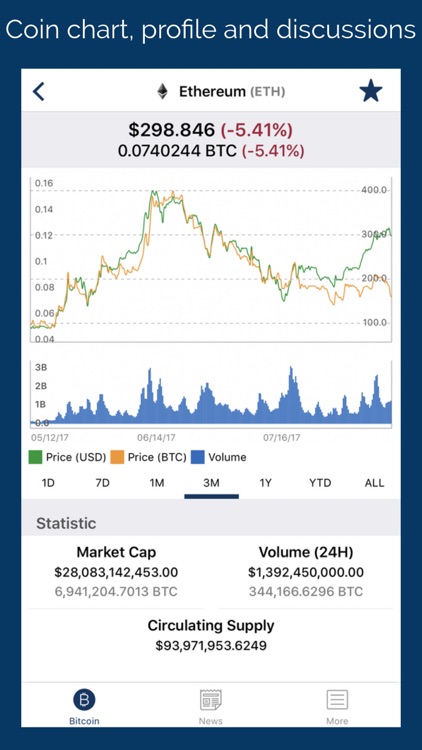Click the $1,392,450,000.00 volume value
422x750 pixels.
point(306,572)
